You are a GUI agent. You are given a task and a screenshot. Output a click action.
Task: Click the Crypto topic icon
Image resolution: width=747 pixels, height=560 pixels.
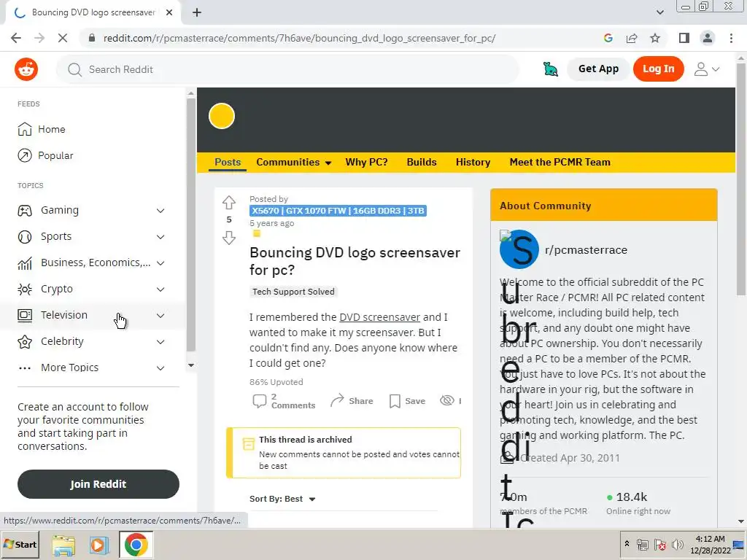click(24, 289)
